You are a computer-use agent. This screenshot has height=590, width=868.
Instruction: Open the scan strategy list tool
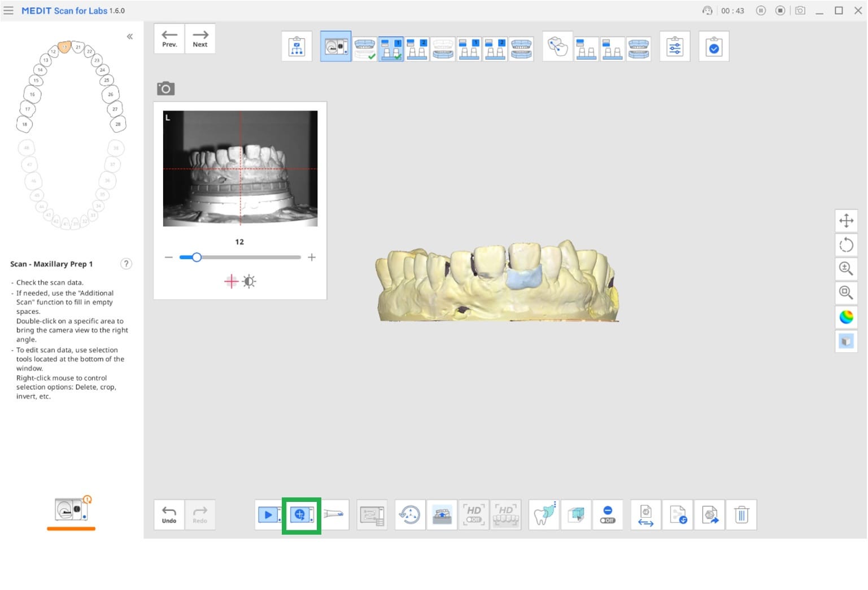pyautogui.click(x=372, y=515)
